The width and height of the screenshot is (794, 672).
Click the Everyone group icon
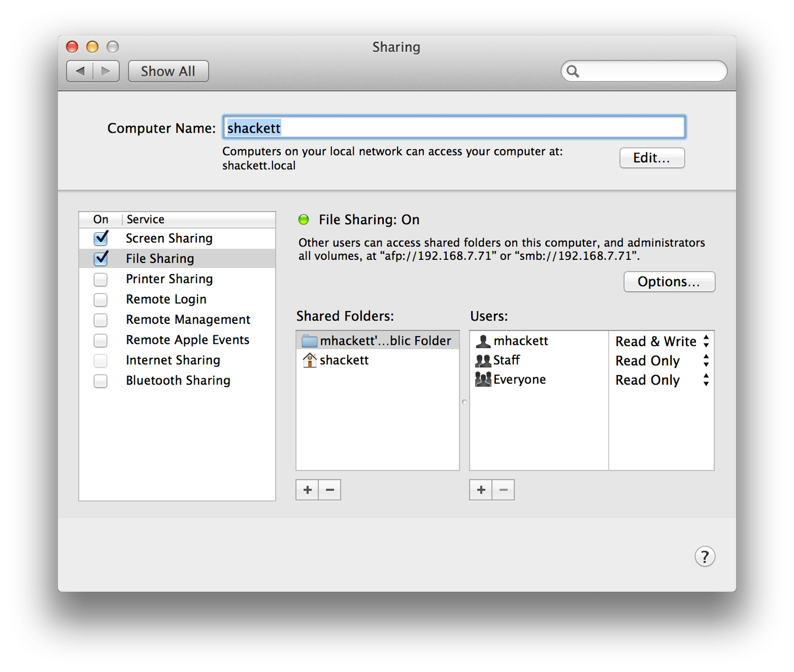(x=483, y=379)
